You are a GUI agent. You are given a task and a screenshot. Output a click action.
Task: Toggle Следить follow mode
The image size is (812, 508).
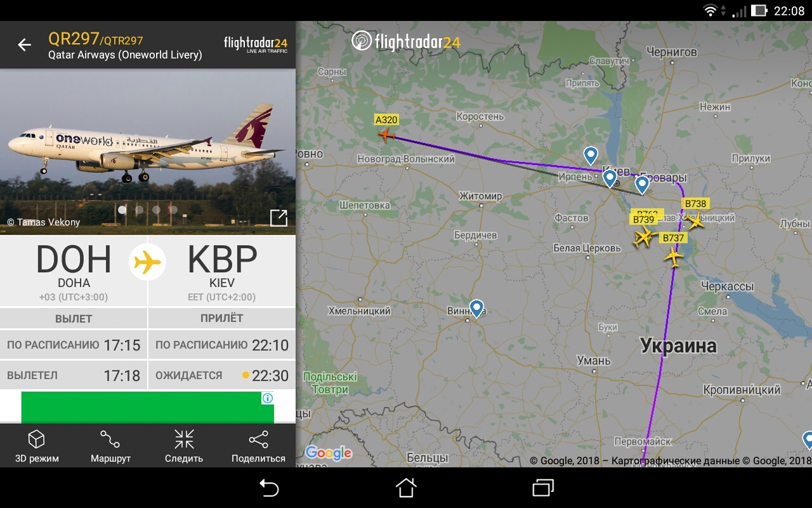[x=184, y=446]
